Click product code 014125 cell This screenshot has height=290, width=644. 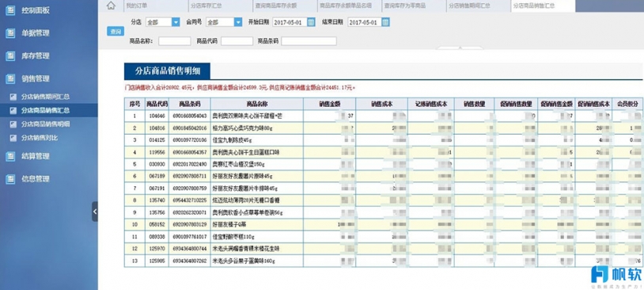point(157,140)
